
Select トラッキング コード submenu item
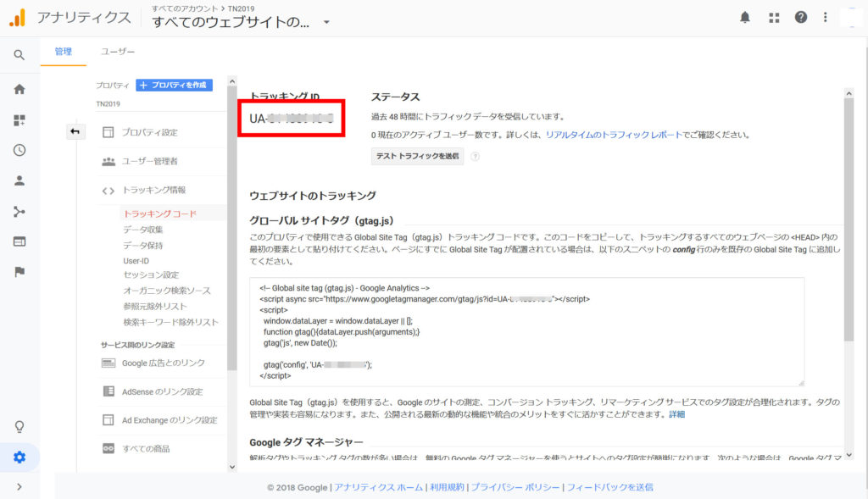coord(160,213)
